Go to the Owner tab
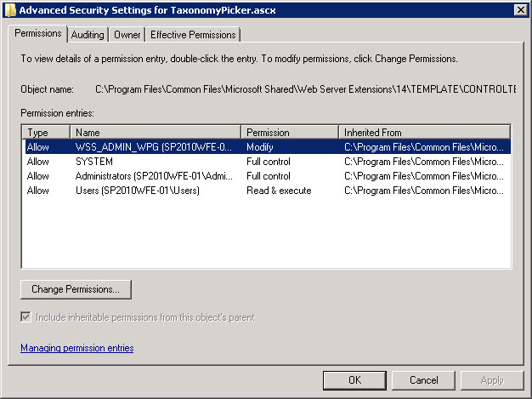This screenshot has width=532, height=399. 127,35
